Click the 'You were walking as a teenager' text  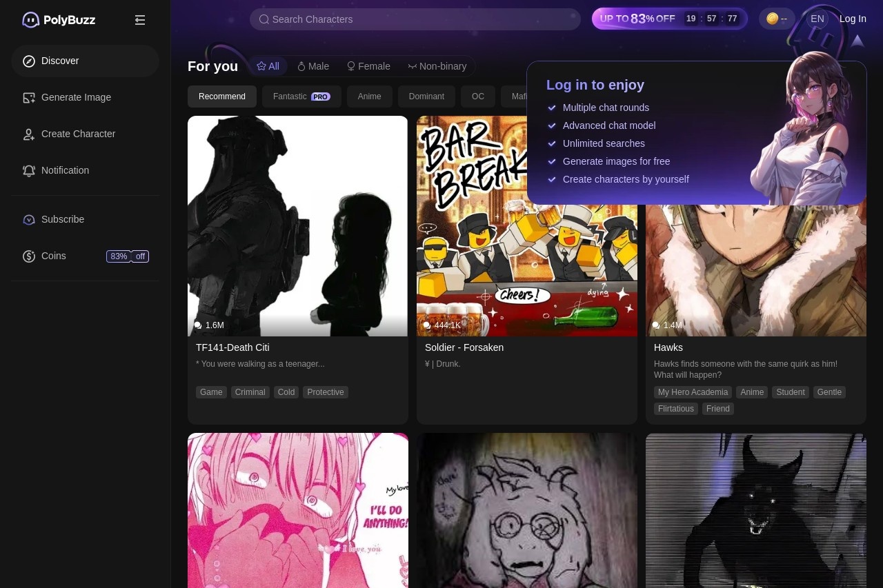click(x=260, y=364)
